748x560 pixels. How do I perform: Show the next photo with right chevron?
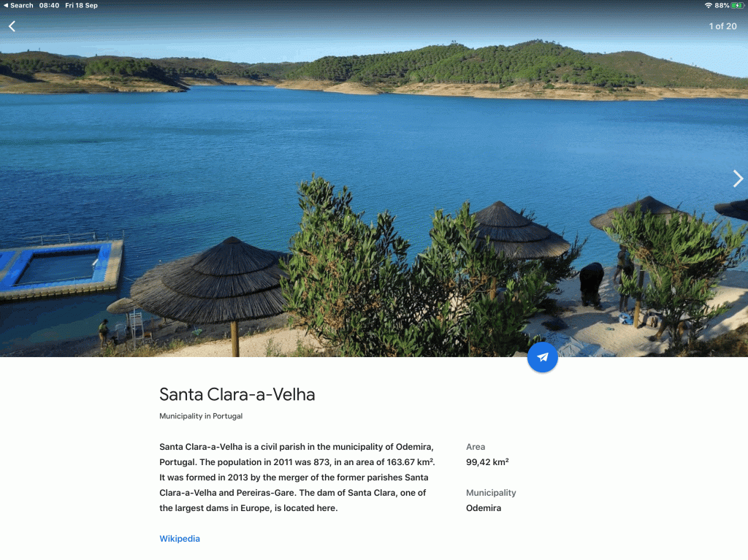coord(738,178)
